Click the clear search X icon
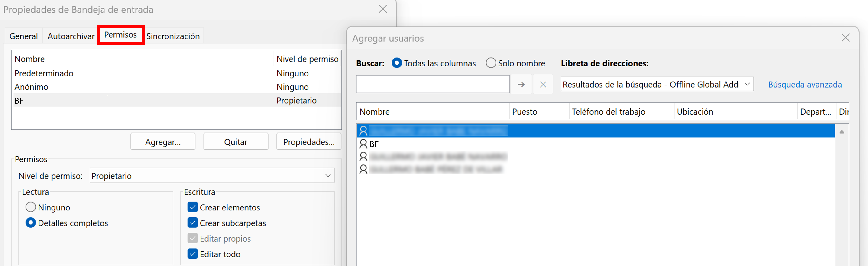Screen dimensions: 868x266 543,84
